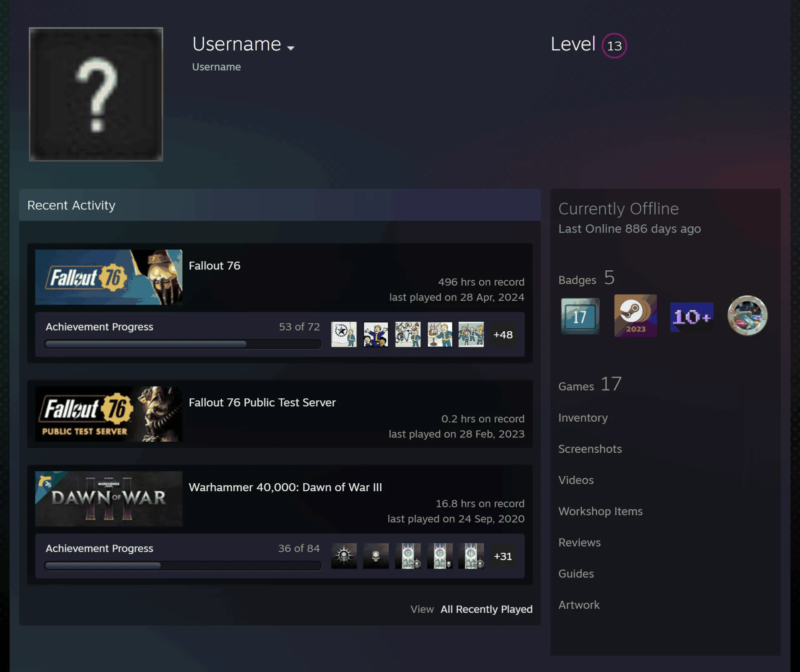Click Fallout 76 Achievement Progress label
This screenshot has height=672, width=800.
(x=100, y=327)
